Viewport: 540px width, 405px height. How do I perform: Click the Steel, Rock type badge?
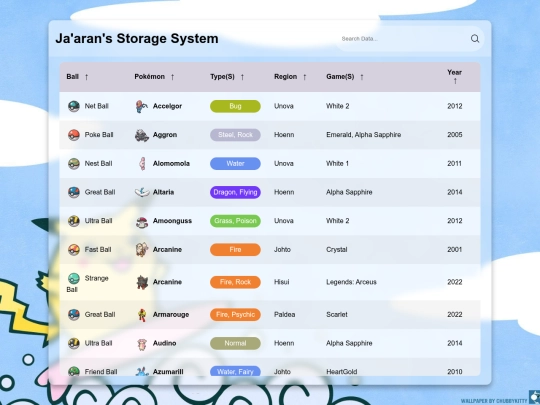[x=235, y=135]
